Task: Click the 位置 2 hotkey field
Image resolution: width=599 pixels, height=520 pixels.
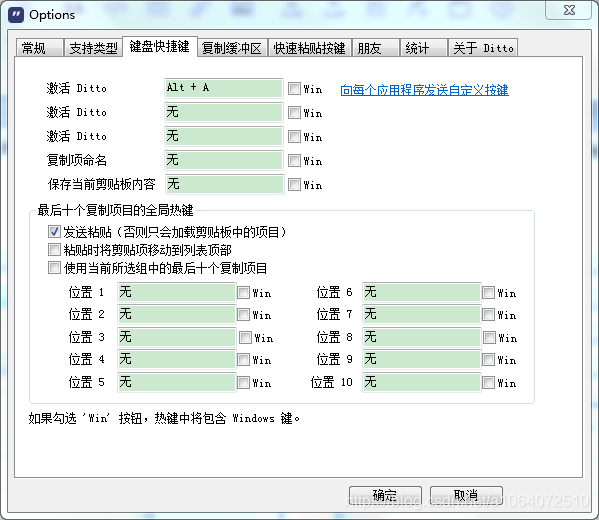Action: click(176, 315)
